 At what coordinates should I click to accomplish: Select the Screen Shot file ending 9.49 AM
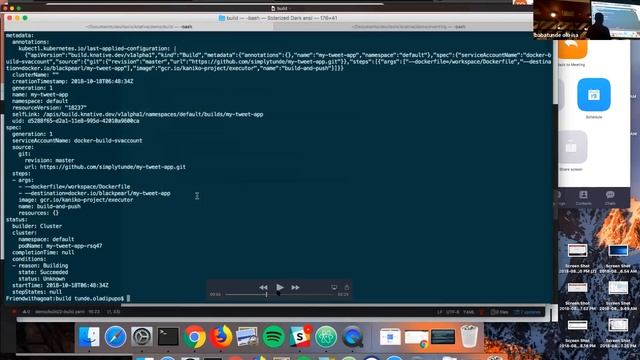click(618, 296)
